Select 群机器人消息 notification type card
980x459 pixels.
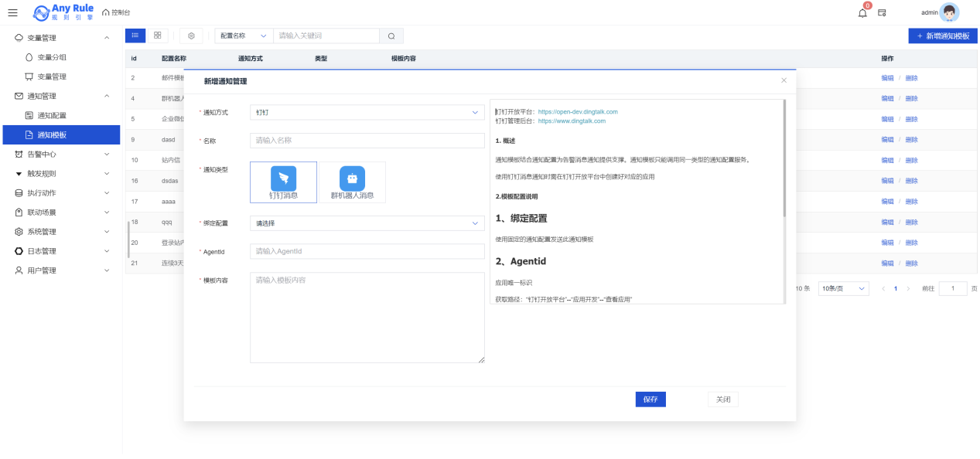pos(352,182)
